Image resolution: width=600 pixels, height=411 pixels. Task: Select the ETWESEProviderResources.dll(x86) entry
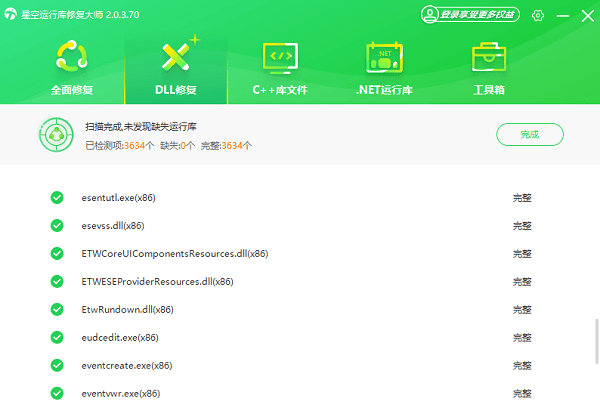tap(157, 282)
